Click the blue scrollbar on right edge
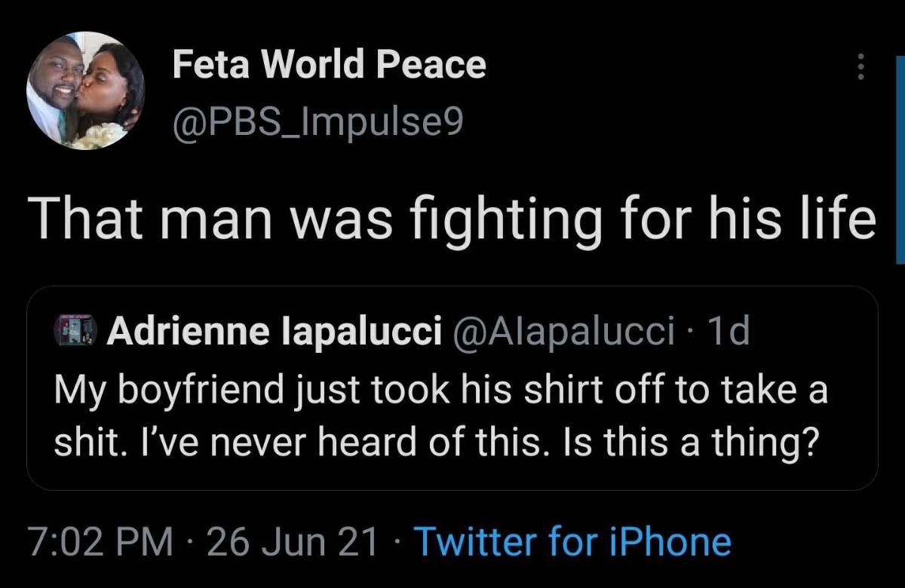This screenshot has height=588, width=905. point(899,162)
